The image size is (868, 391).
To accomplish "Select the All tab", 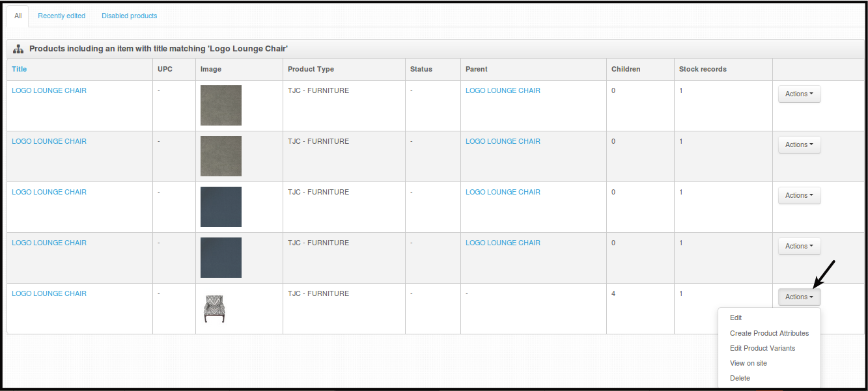I will [18, 16].
